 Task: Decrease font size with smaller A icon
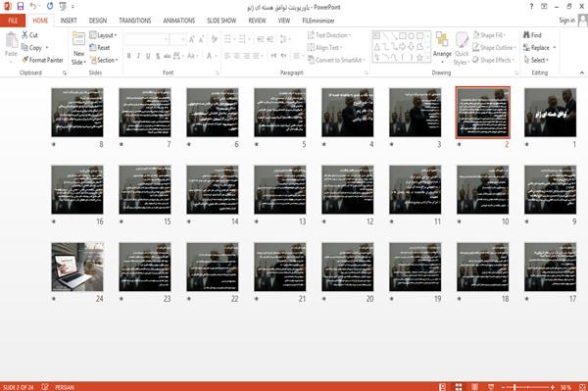click(201, 39)
